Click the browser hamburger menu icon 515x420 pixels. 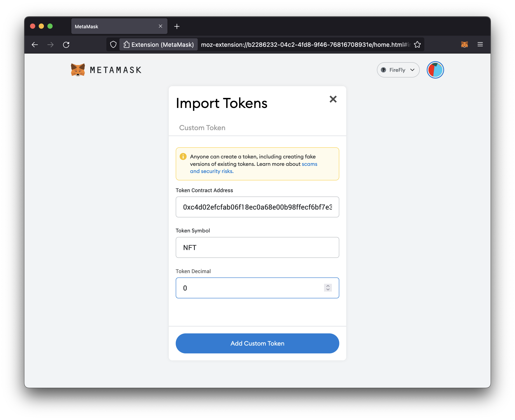click(x=480, y=45)
